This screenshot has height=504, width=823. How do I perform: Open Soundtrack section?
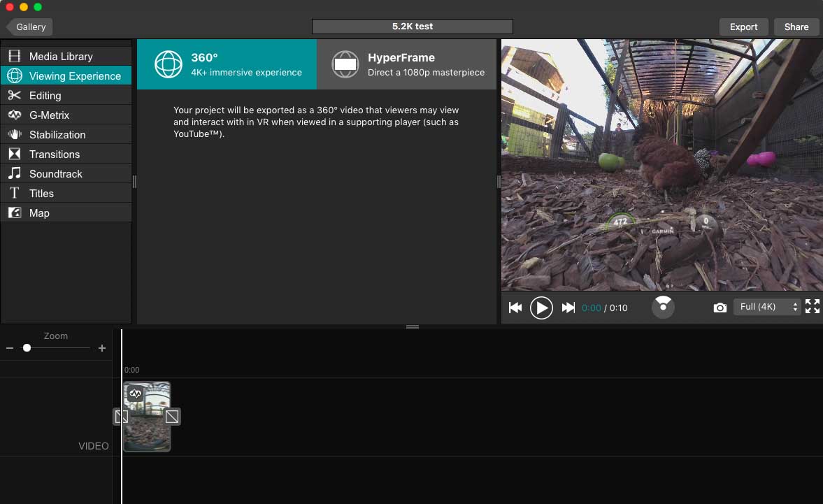coord(66,173)
